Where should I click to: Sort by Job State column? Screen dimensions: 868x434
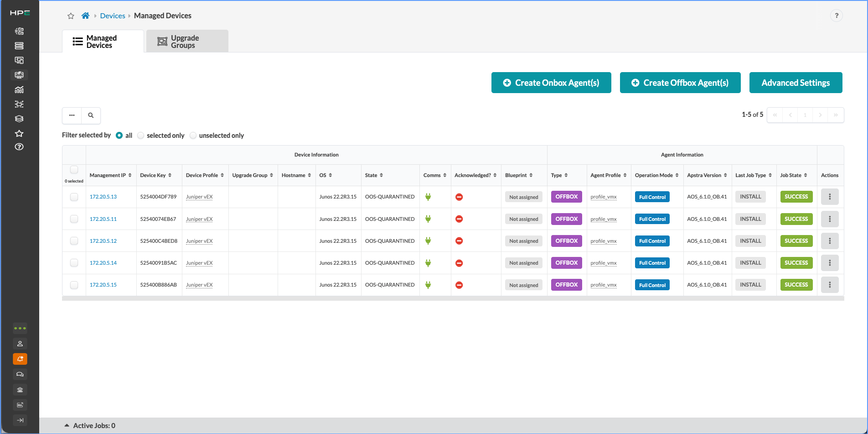tap(794, 175)
